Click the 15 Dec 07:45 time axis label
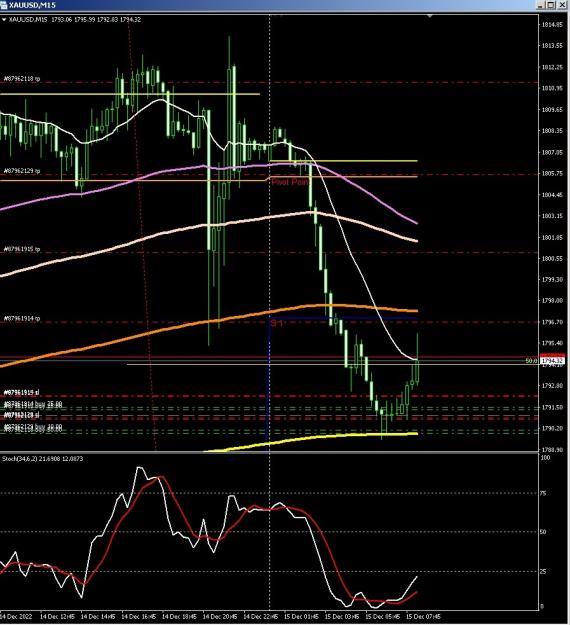The width and height of the screenshot is (570, 625). (423, 617)
